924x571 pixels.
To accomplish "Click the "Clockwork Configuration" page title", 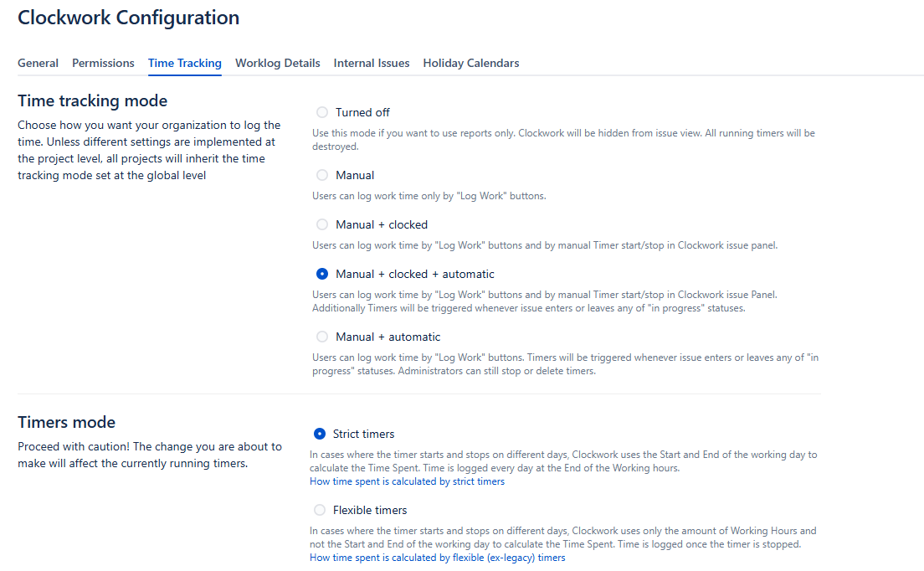I will click(128, 18).
